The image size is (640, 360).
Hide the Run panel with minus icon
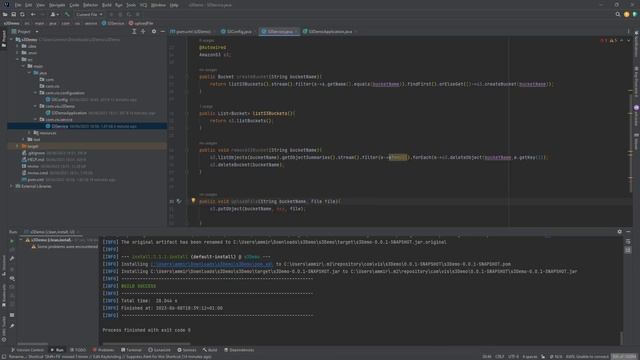tap(629, 231)
